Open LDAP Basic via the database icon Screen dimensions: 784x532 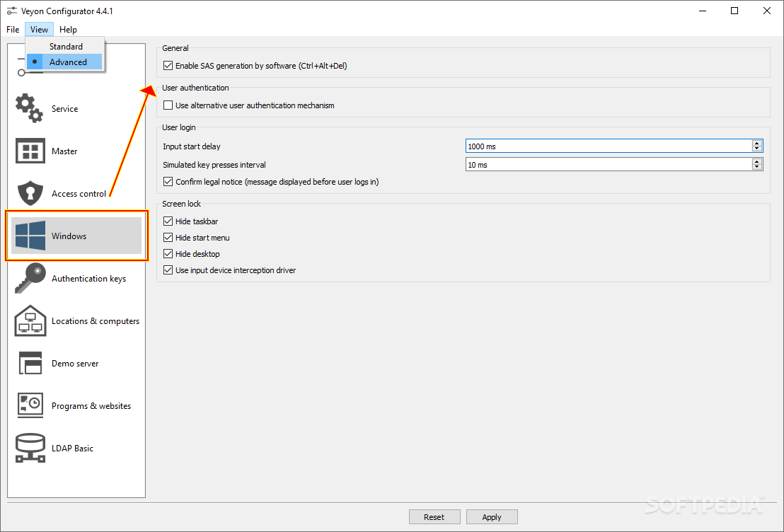30,448
